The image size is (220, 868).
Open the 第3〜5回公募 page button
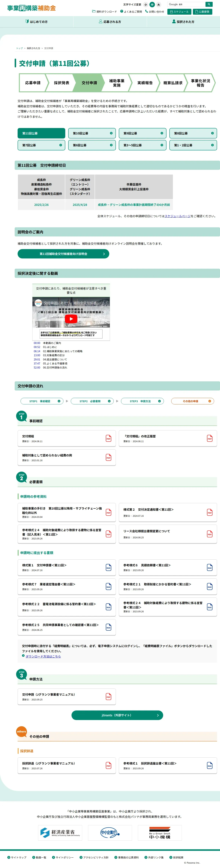(142, 145)
